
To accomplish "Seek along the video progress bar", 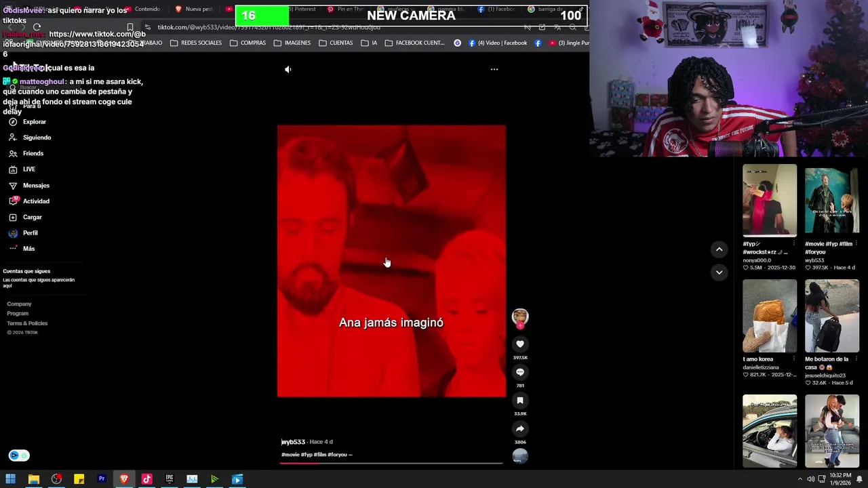I will [391, 464].
